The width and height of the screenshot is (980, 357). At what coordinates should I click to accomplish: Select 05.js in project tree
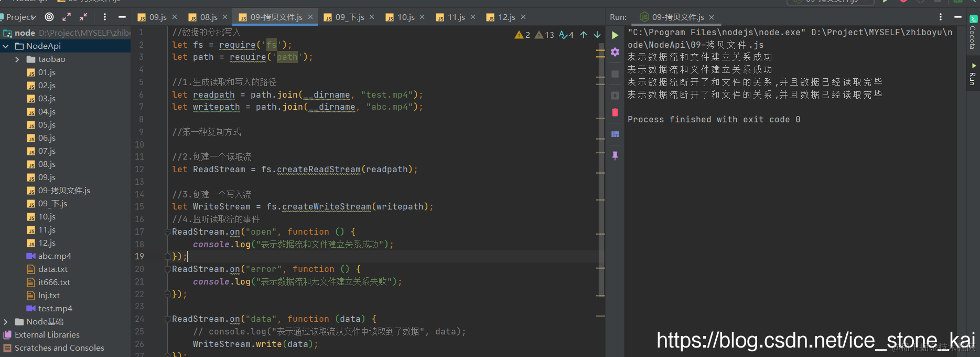click(x=47, y=125)
